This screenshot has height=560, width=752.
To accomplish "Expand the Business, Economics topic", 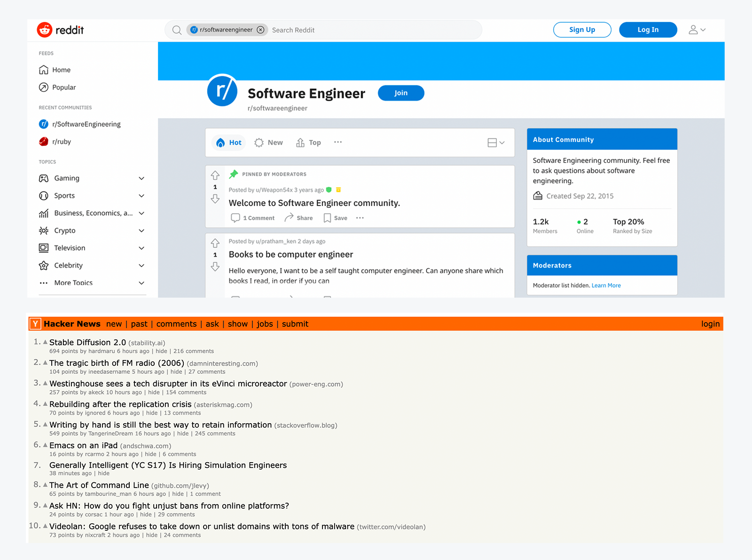I will tap(141, 213).
